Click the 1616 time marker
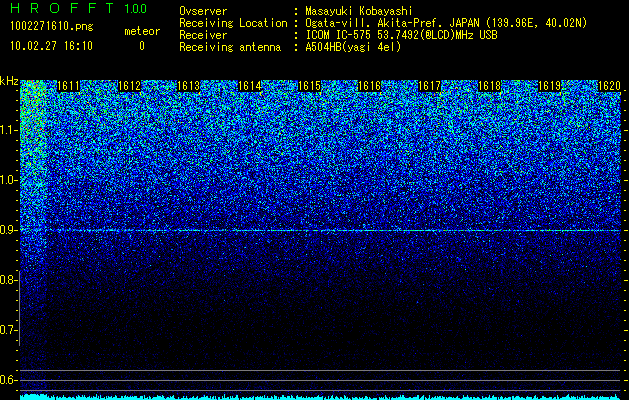Screen dimensions: 629x400 [369, 86]
